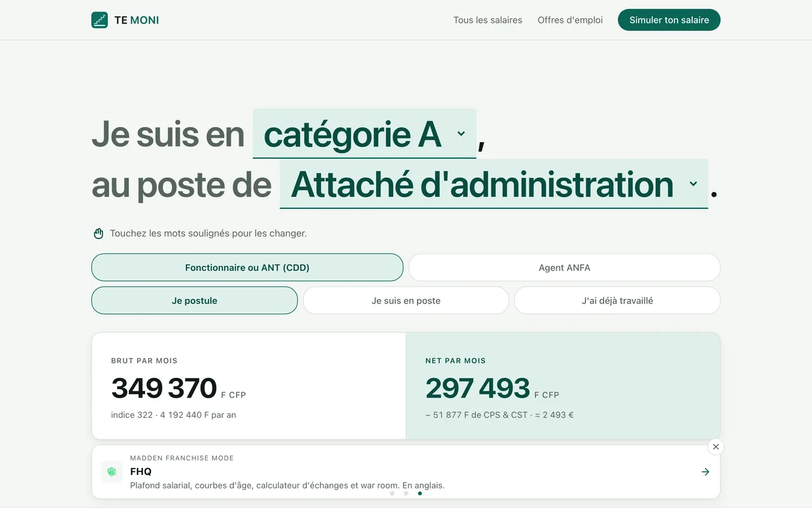
Task: Click the Te Moni staircase logo icon
Action: pos(100,20)
